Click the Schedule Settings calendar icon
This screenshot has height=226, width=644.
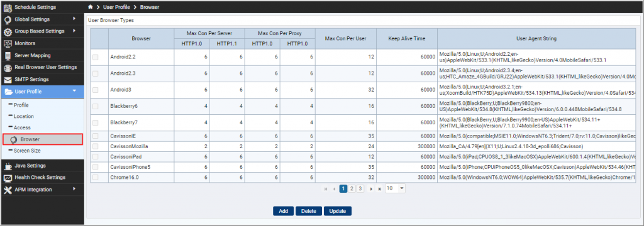(x=8, y=8)
